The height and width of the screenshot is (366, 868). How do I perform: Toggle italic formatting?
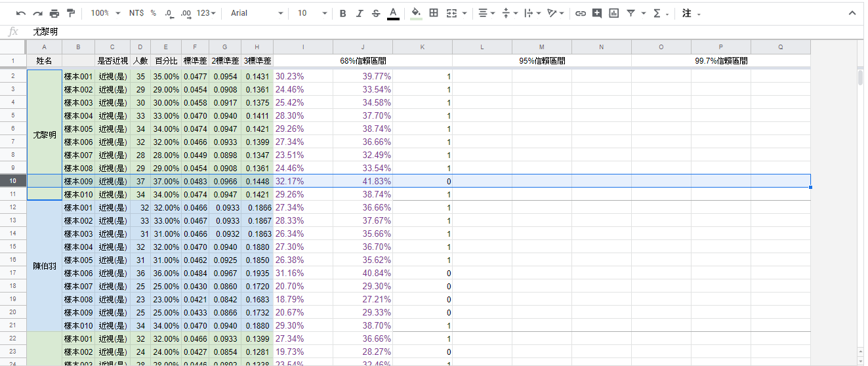[x=359, y=13]
